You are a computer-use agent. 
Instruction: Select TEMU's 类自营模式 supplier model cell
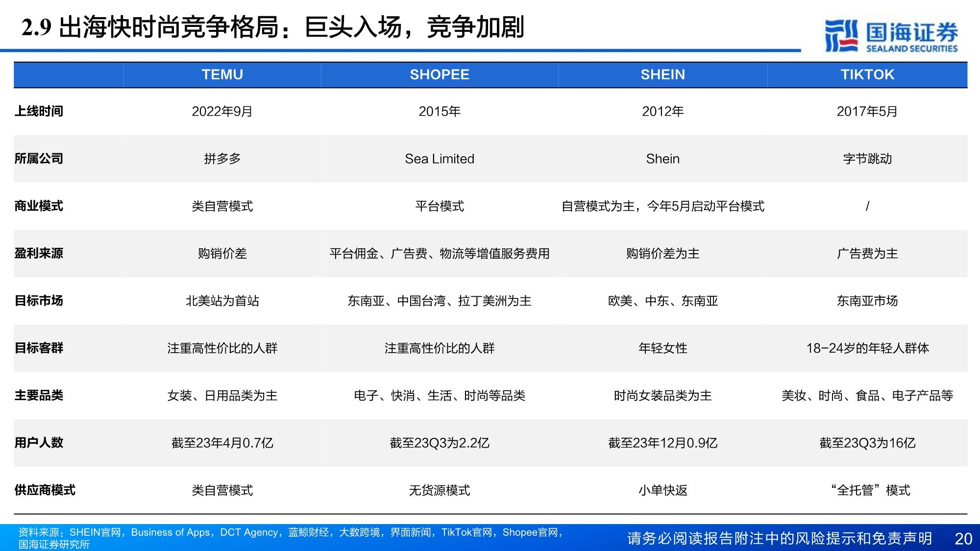point(222,490)
